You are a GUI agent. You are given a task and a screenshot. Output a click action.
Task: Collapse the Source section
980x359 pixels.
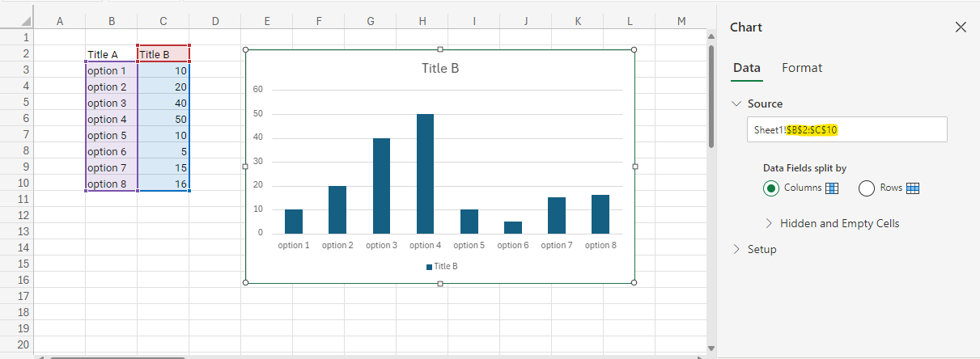click(736, 104)
